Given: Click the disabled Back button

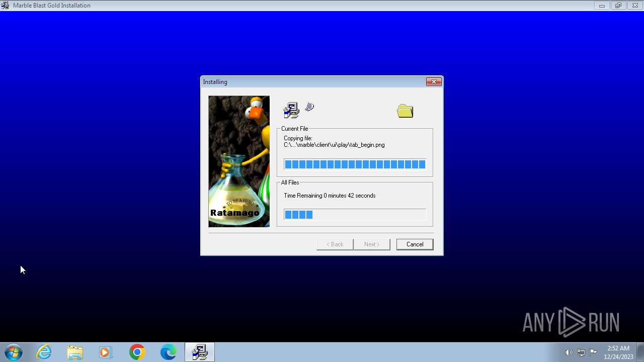Looking at the screenshot, I should (x=335, y=244).
